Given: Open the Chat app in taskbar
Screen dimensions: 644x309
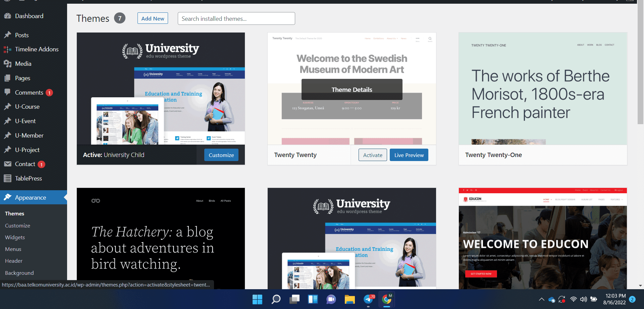Looking at the screenshot, I should (331, 299).
